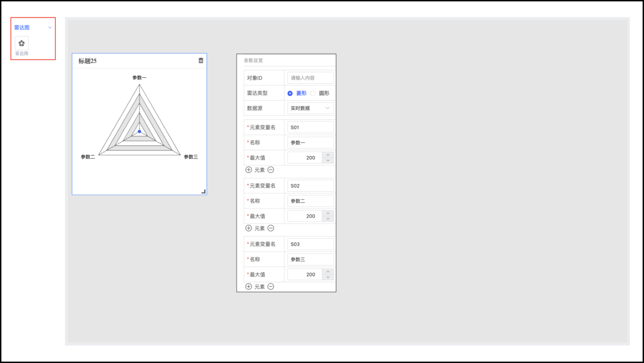Decrease 参数二 maximum value with down arrow
644x363 pixels.
click(x=328, y=219)
